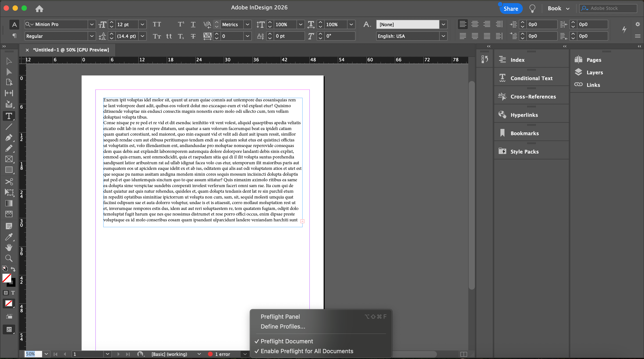Screen dimensions: 644x359
Task: Open Preflight Panel from menu
Action: (x=280, y=316)
